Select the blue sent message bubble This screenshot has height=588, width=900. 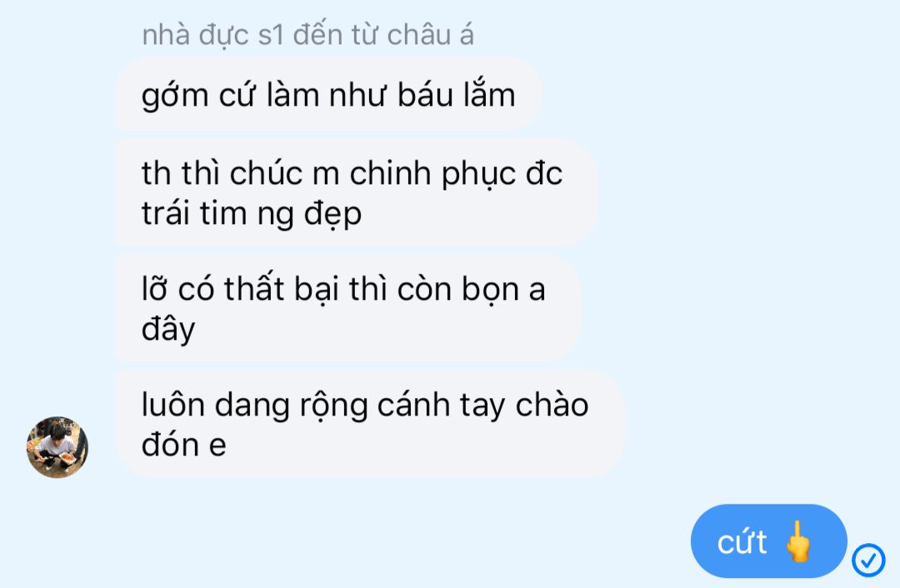coord(768,541)
